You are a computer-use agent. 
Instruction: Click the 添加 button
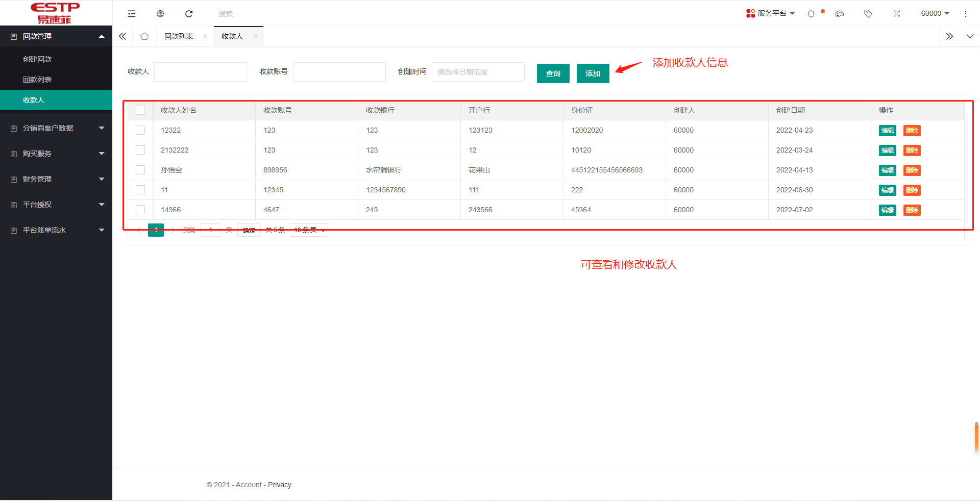(x=593, y=73)
